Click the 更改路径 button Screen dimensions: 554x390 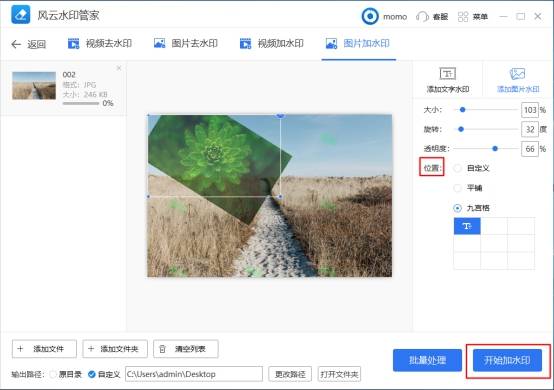tap(290, 374)
